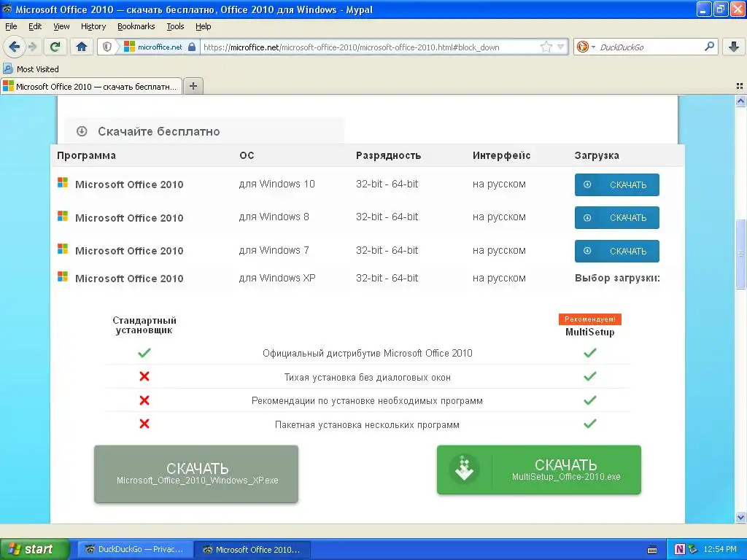
Task: Click the Стандартный установщик column heading
Action: pyautogui.click(x=144, y=325)
